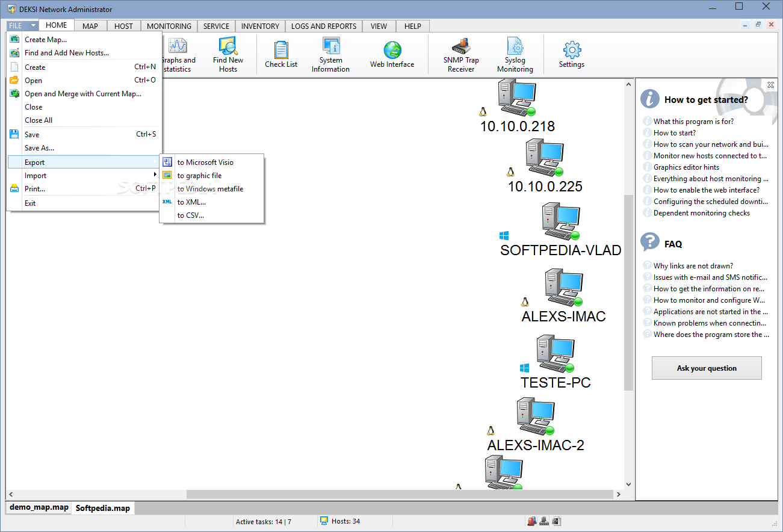Export map to Windows metafile

point(212,189)
